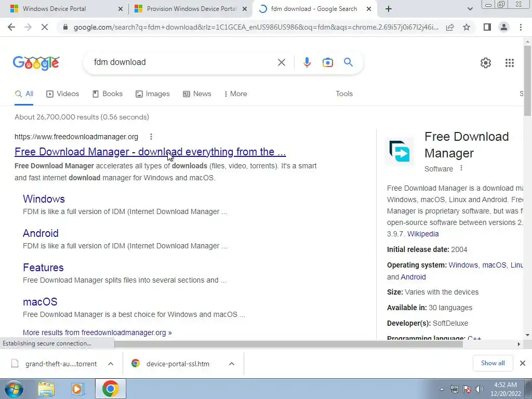Open the search Tools options

[x=344, y=94]
